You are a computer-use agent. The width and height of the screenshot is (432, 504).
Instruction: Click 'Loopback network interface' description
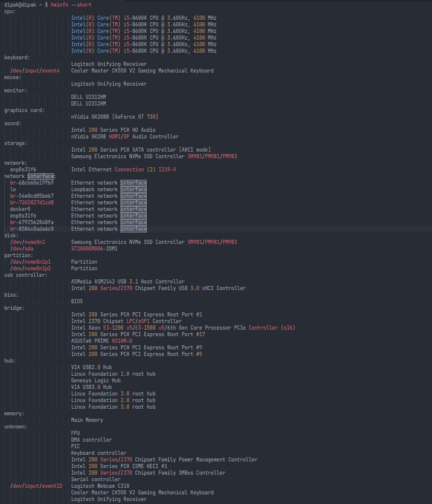pos(108,189)
